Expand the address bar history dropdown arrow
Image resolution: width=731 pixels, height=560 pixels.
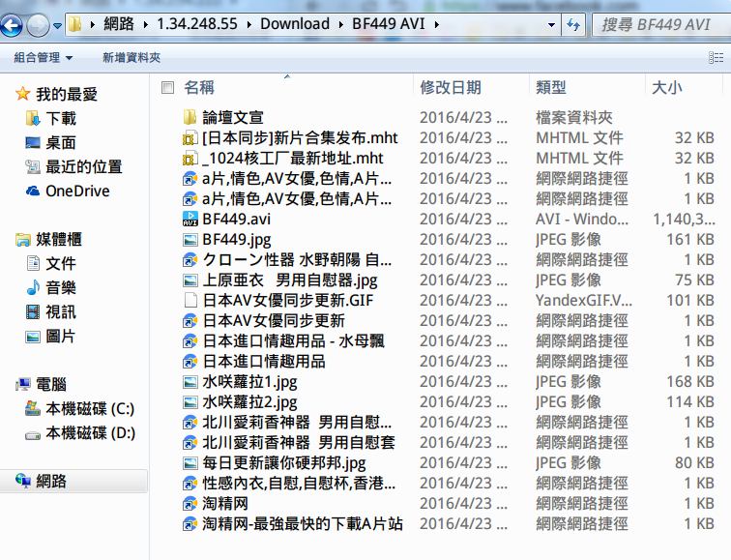pos(549,24)
